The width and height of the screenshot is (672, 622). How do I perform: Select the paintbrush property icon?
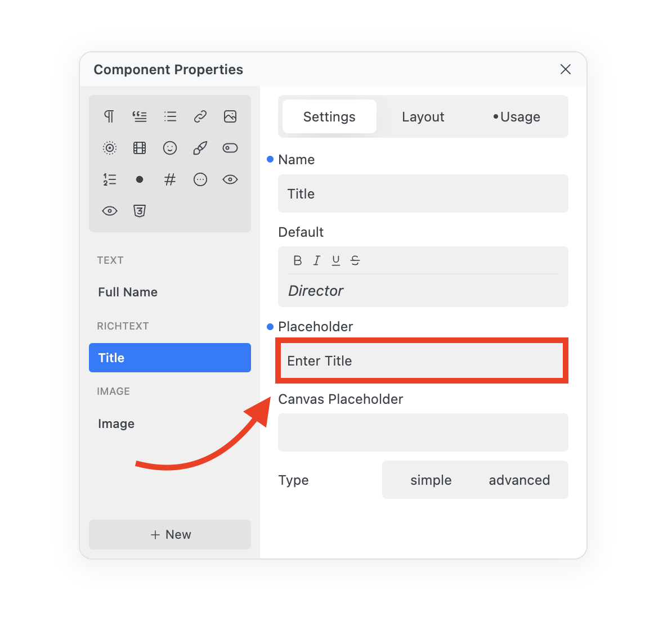point(200,148)
